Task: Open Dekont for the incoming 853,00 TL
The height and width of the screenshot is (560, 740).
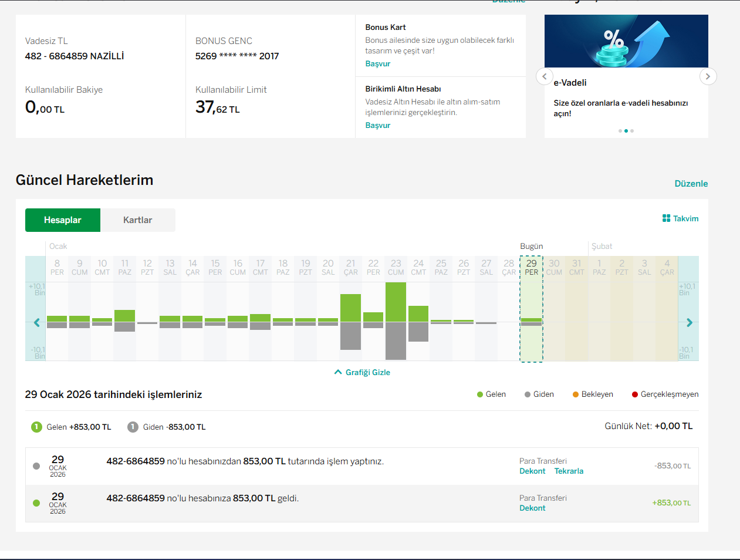Action: tap(532, 508)
